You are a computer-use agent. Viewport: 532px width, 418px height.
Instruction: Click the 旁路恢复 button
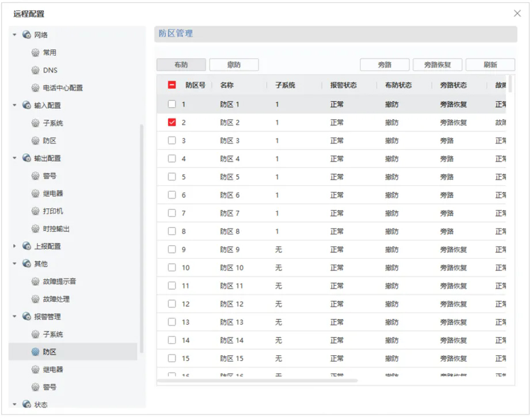(x=437, y=65)
